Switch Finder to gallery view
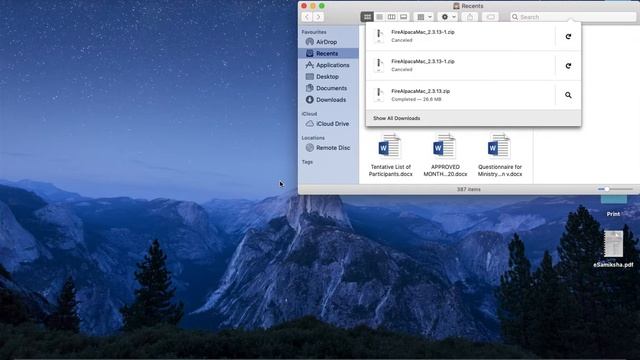640x360 pixels. (403, 17)
